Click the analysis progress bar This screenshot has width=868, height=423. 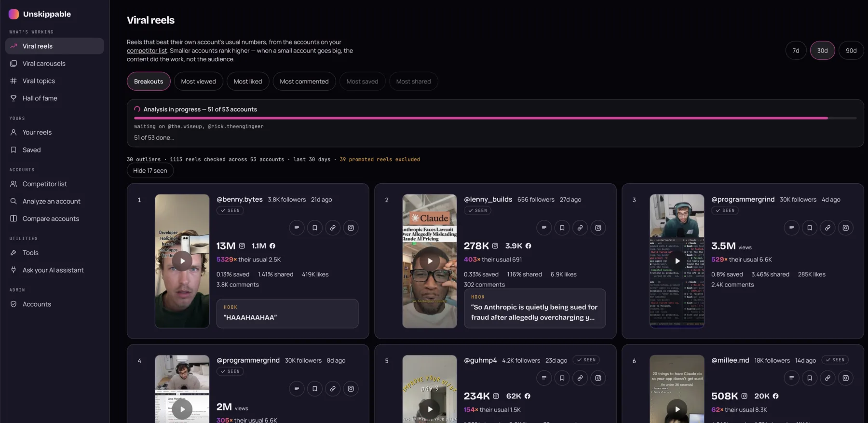point(495,118)
